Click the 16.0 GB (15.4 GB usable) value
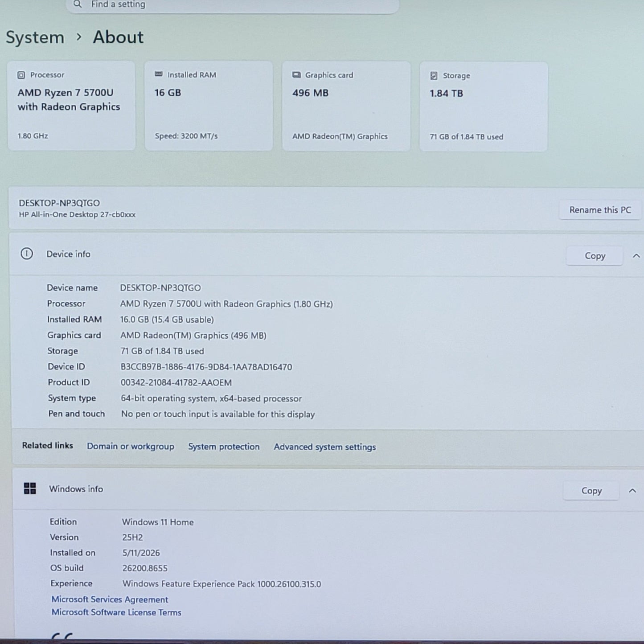This screenshot has width=644, height=644. (167, 320)
